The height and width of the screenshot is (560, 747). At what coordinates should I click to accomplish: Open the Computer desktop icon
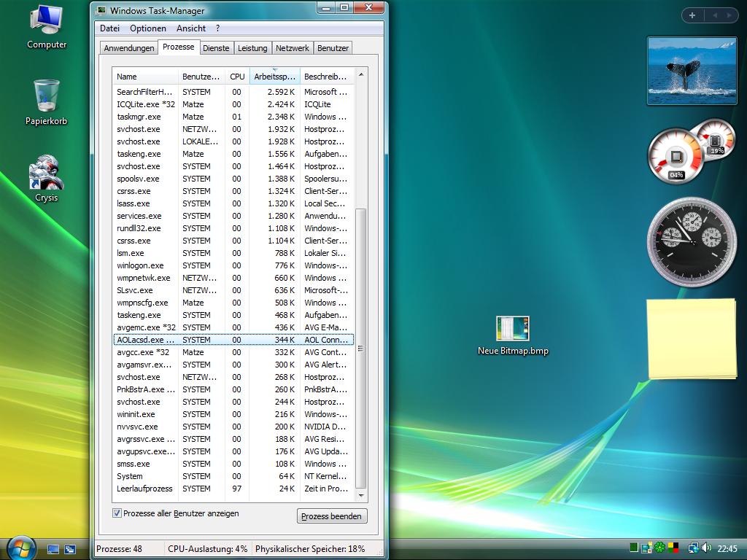click(46, 27)
